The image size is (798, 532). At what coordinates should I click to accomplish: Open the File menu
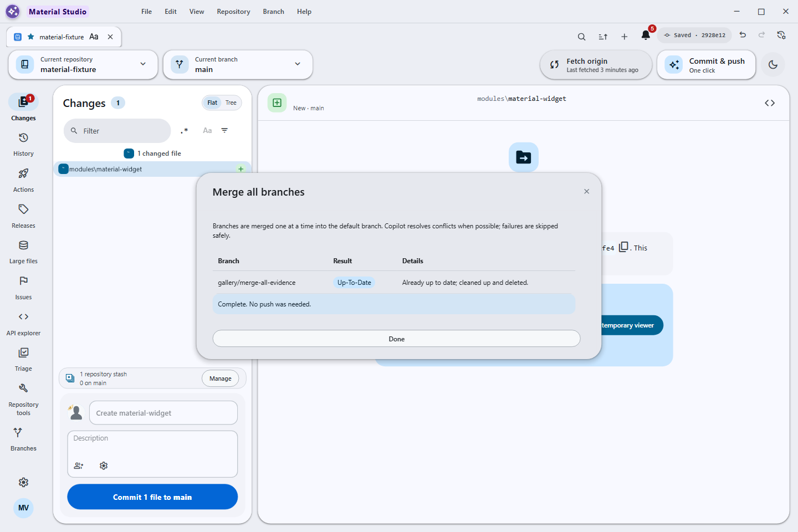[x=146, y=12]
